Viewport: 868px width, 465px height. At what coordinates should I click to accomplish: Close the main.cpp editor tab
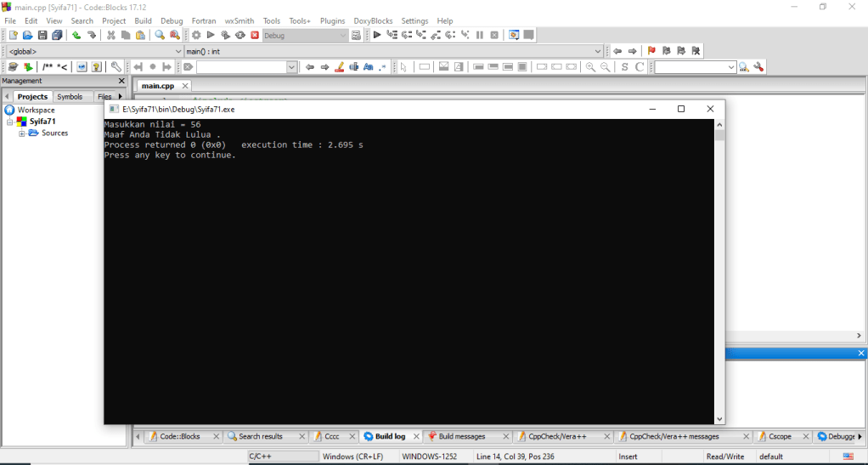click(186, 86)
